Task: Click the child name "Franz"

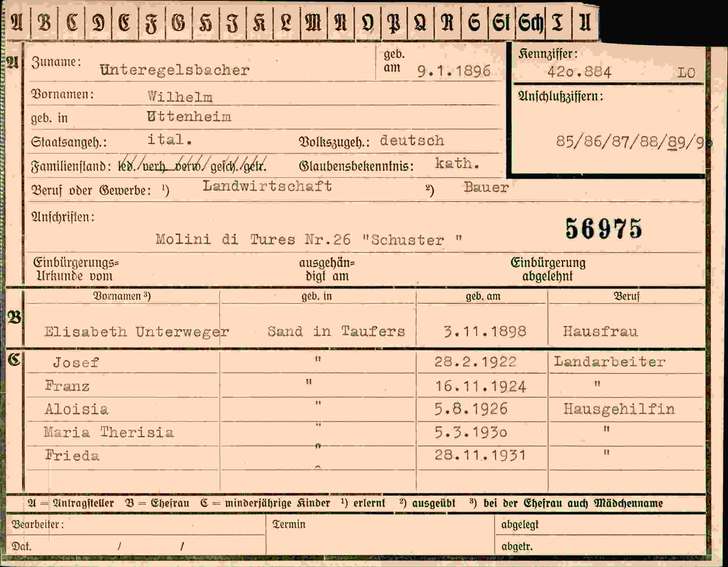Action: (x=67, y=386)
